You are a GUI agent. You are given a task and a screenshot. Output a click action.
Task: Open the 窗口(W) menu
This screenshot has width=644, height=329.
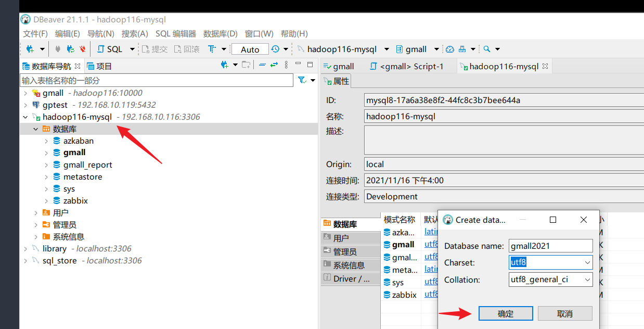(259, 33)
